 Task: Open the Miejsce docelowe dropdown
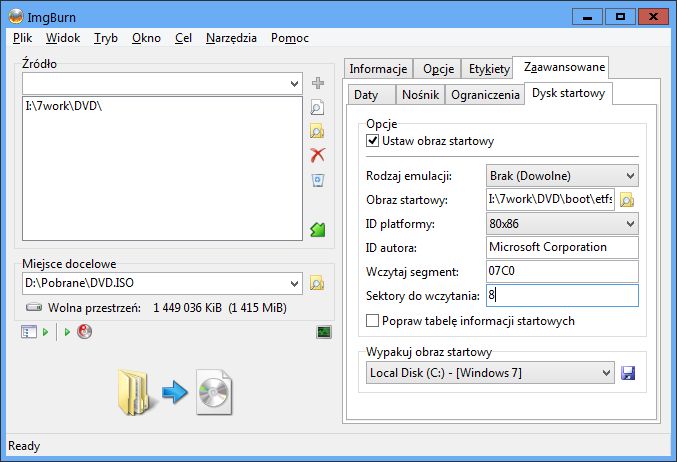[294, 283]
